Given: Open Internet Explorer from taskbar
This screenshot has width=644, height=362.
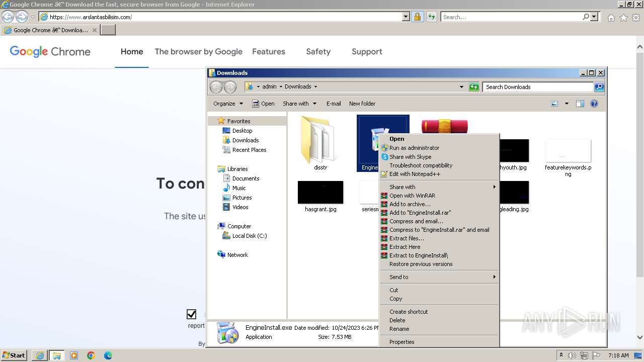Looking at the screenshot, I should [x=40, y=355].
